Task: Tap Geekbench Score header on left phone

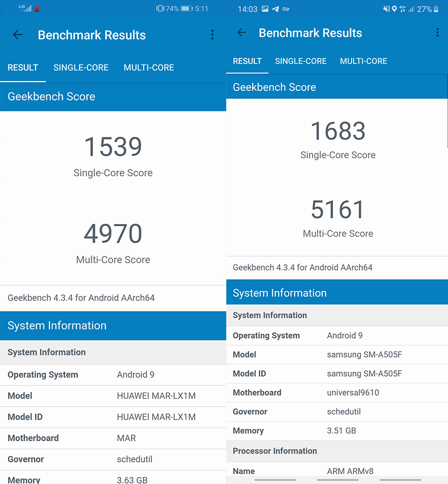Action: point(113,96)
